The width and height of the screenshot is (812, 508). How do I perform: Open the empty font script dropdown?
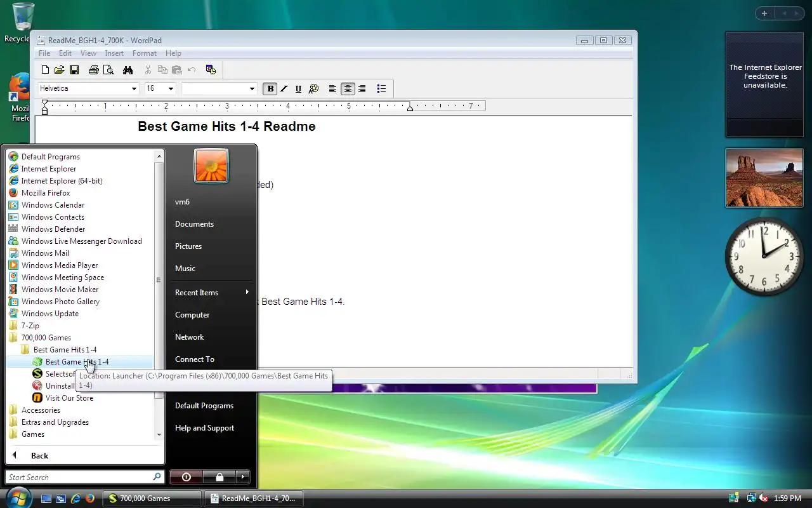coord(252,89)
